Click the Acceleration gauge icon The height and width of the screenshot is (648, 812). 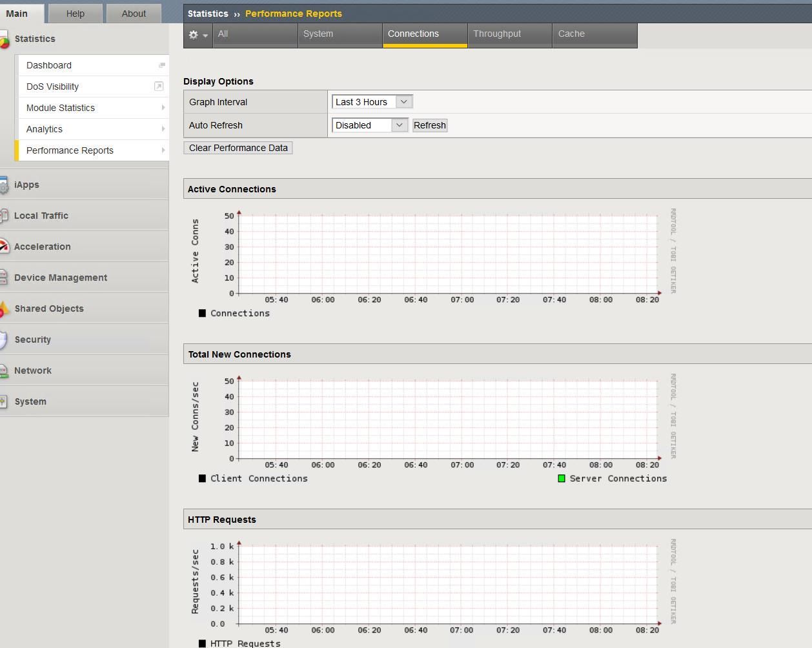5,247
